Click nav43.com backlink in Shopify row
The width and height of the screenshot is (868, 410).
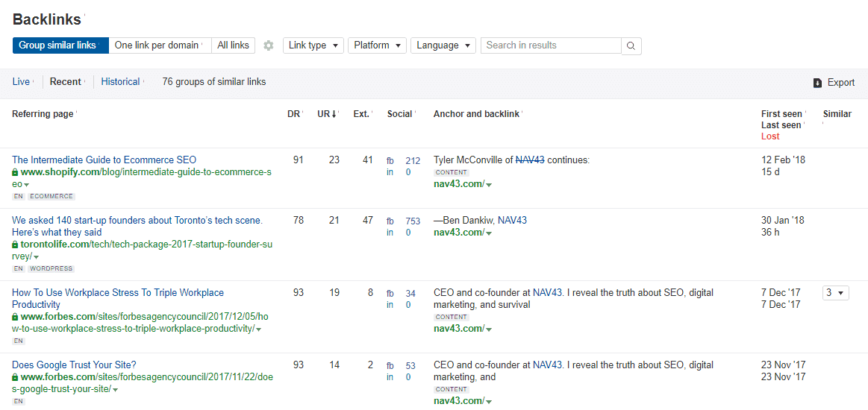(459, 184)
